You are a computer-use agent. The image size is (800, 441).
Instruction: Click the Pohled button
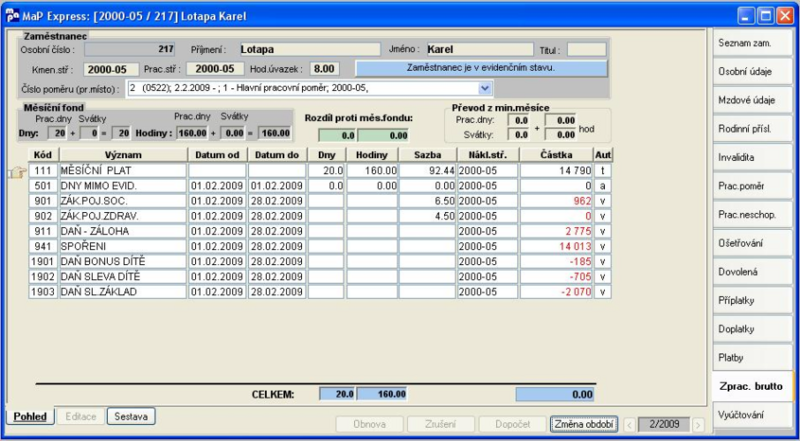[30, 416]
